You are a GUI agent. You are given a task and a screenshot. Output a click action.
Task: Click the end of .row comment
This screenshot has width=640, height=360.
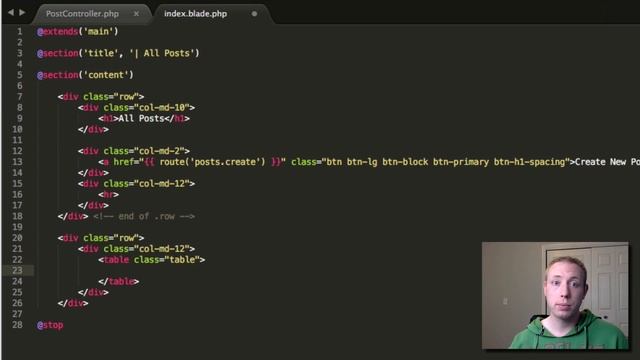144,216
